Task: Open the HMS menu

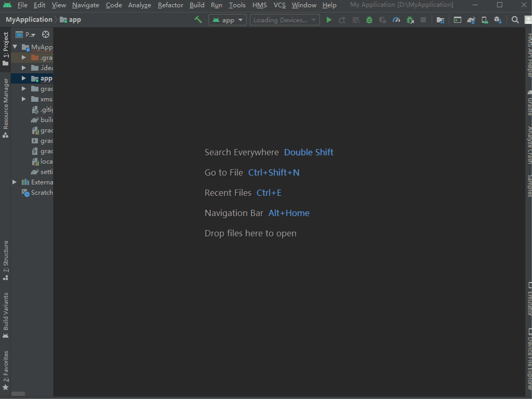Action: 260,5
